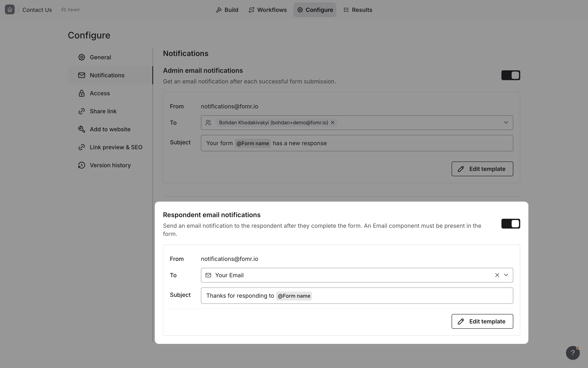588x368 pixels.
Task: Click the respondent subject input field
Action: (x=357, y=295)
